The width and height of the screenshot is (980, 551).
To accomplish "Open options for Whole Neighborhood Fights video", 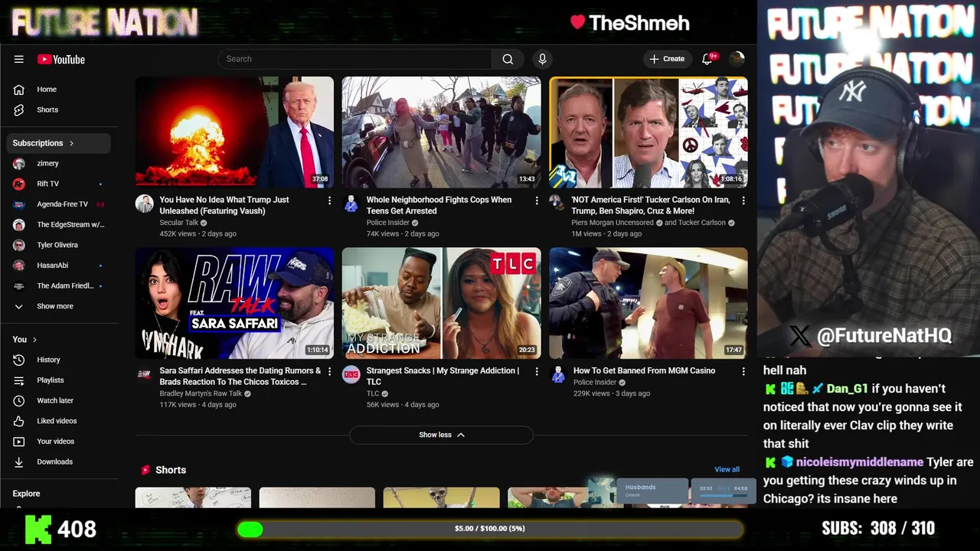I will pyautogui.click(x=537, y=201).
